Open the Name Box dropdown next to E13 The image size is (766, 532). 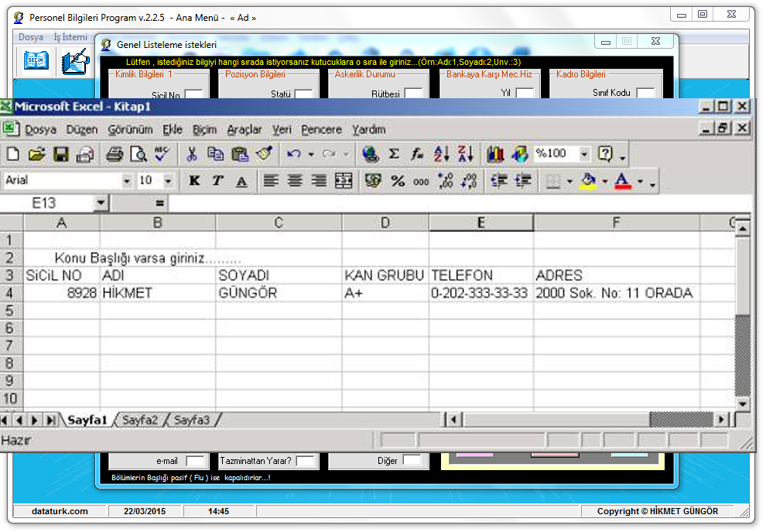click(x=101, y=203)
